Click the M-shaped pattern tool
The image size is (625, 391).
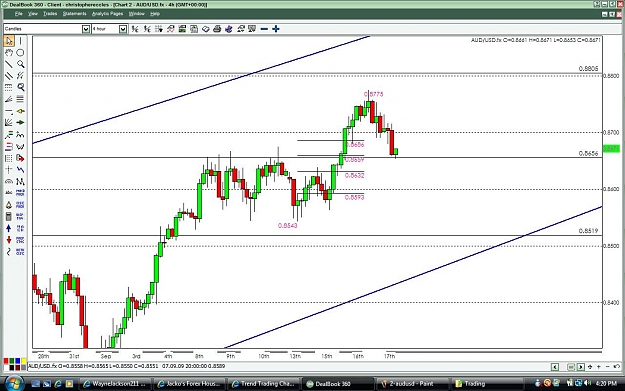click(20, 182)
